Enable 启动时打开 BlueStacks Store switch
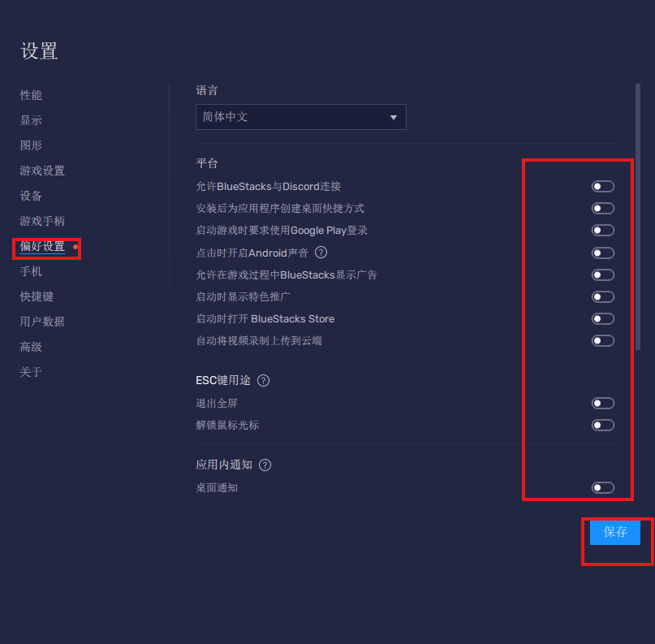The image size is (655, 644). point(602,318)
